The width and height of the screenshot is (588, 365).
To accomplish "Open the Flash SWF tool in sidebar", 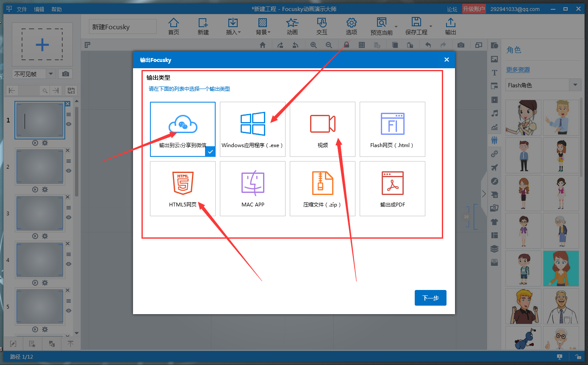I will pos(494,181).
